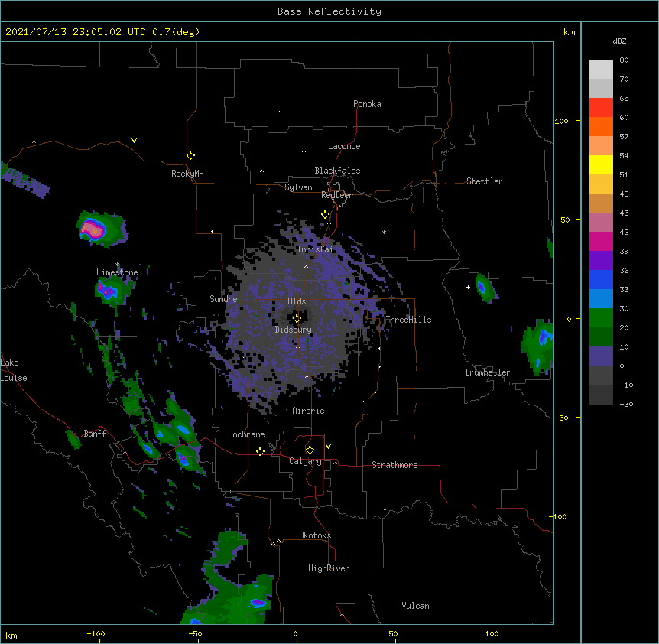Click the yellow diamond marker above RockyMH

tap(190, 156)
